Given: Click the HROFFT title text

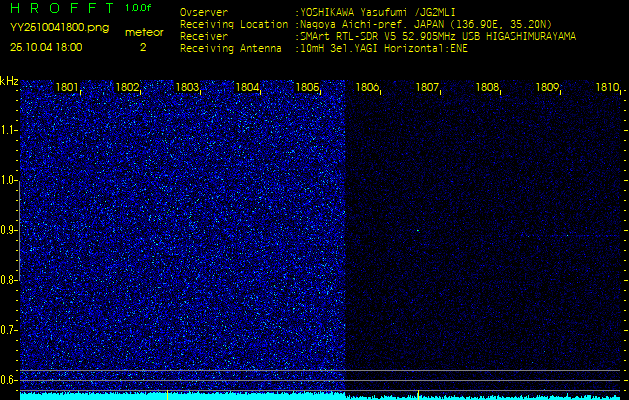Looking at the screenshot, I should click(63, 8).
